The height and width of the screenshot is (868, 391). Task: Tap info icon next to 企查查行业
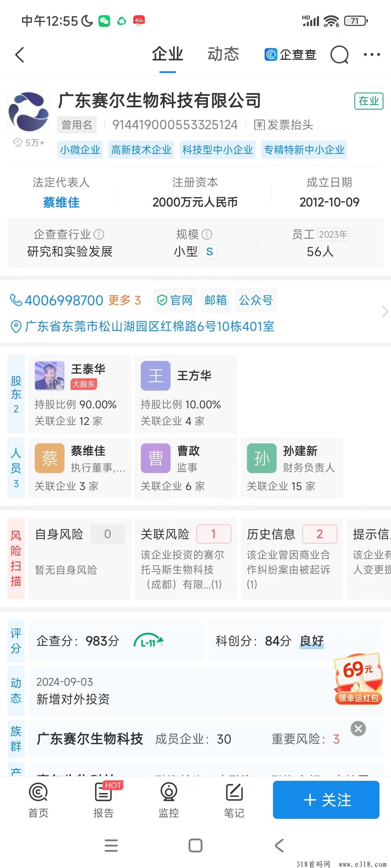coord(99,234)
